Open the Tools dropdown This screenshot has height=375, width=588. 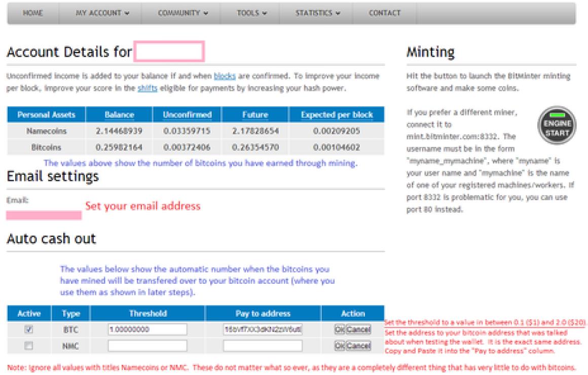point(251,13)
